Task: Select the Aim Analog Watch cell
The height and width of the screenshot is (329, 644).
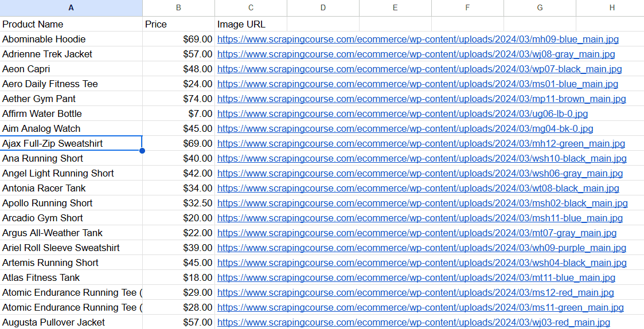Action: pyautogui.click(x=71, y=128)
